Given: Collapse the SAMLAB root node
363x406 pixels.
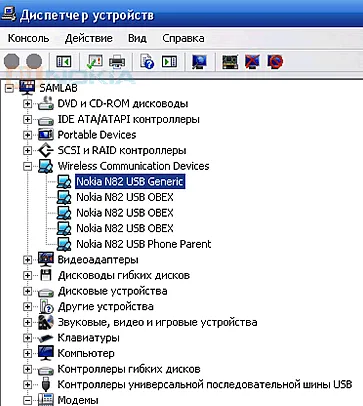Looking at the screenshot, I should point(9,88).
